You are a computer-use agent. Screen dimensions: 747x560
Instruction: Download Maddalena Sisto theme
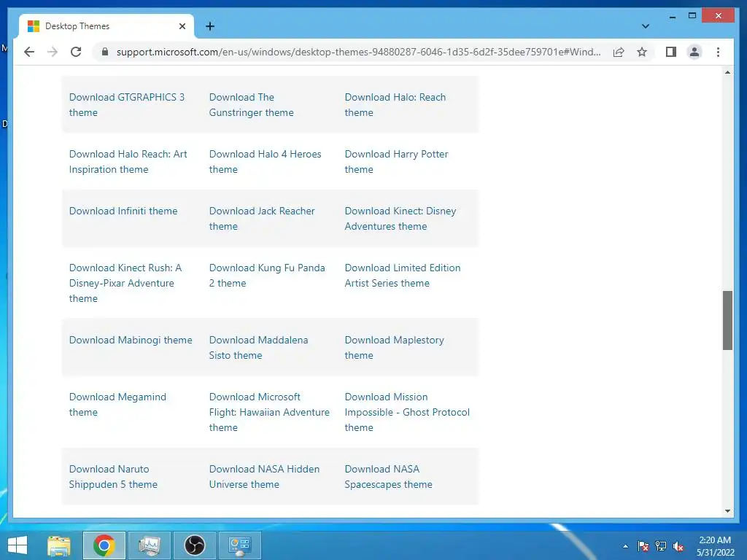pyautogui.click(x=259, y=348)
